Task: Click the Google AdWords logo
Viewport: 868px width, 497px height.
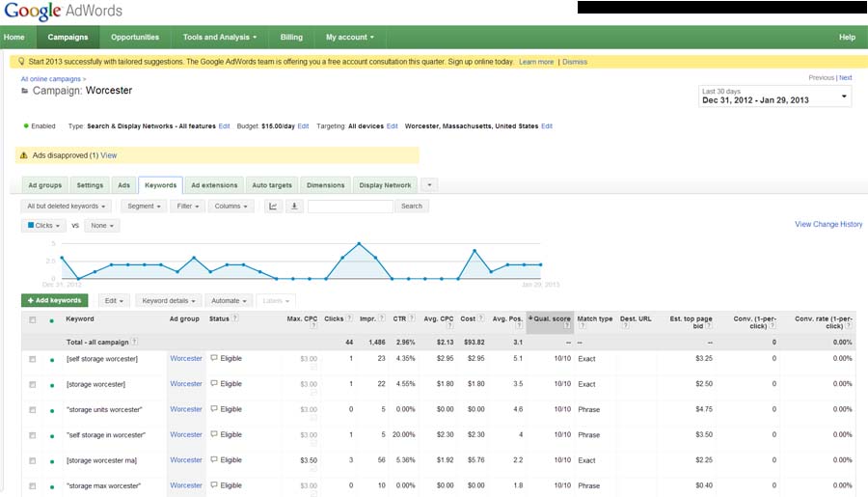Action: point(63,11)
